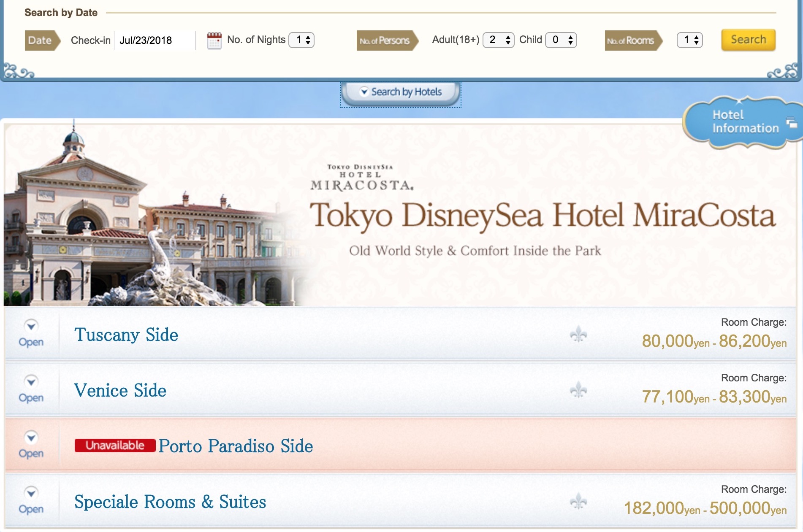Open the check-in calendar picker icon
This screenshot has width=803, height=532.
click(214, 41)
